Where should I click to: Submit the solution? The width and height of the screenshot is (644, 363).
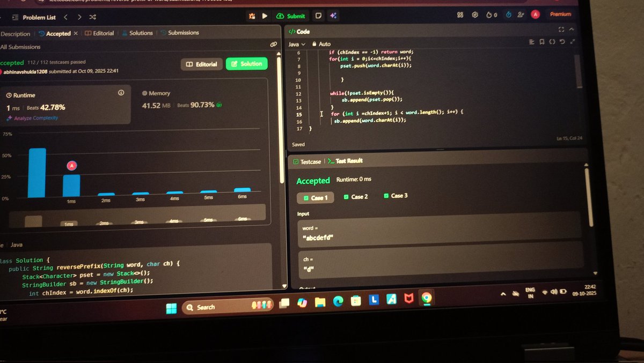point(290,16)
